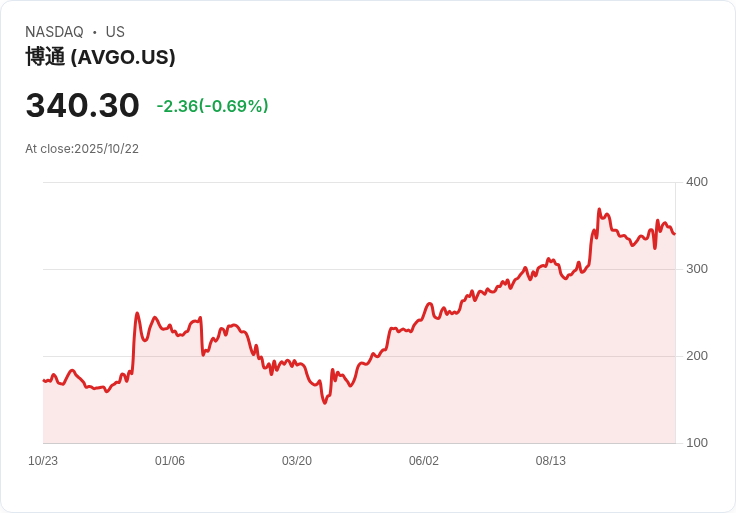Viewport: 736px width, 513px height.
Task: Select the 01/06 date on the x-axis
Action: coord(170,461)
